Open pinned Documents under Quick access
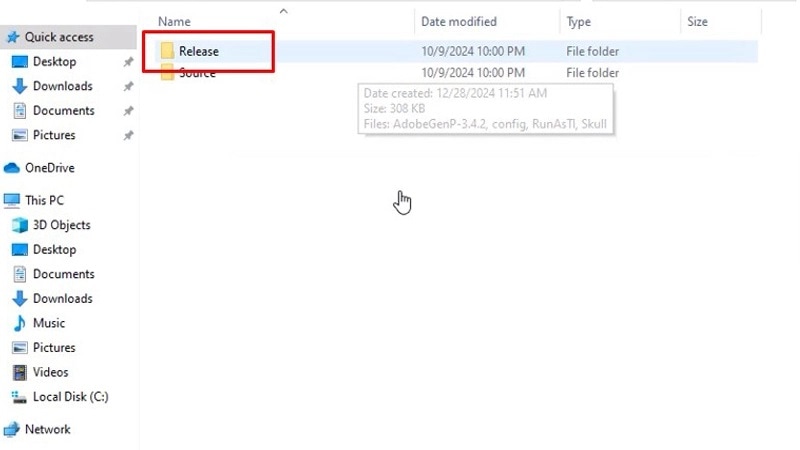This screenshot has height=450, width=800. tap(64, 111)
